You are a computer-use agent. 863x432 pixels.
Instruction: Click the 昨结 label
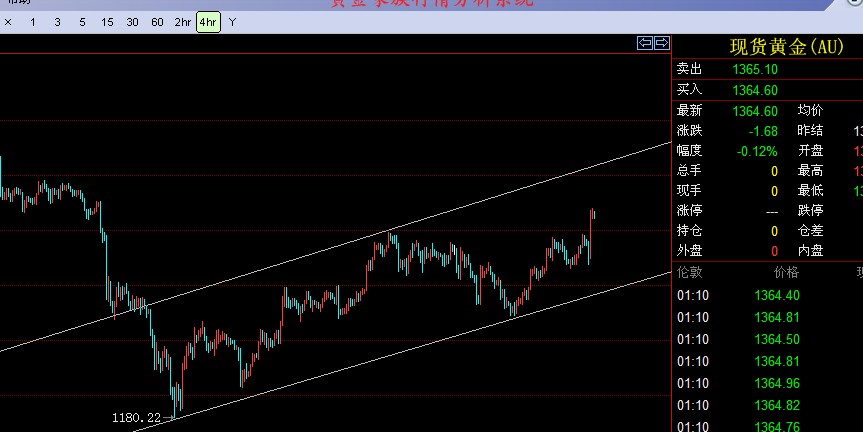[x=811, y=131]
